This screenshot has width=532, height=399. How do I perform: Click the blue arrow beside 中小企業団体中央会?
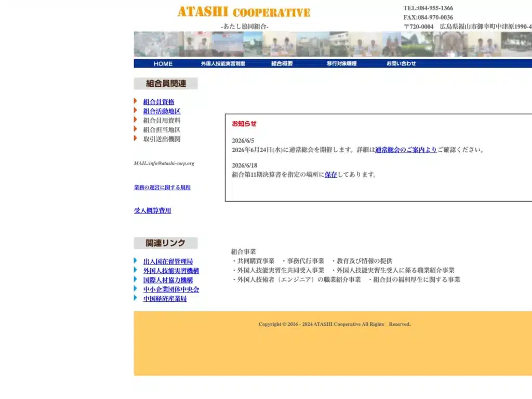136,289
